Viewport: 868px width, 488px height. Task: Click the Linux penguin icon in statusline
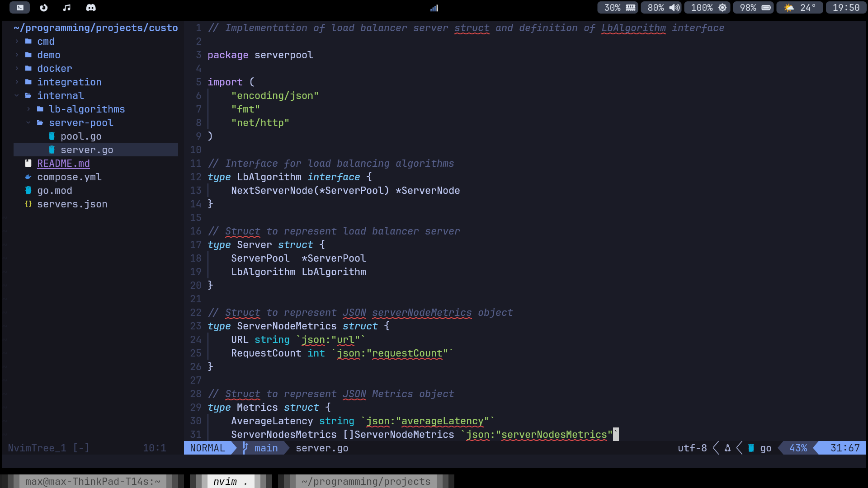tap(727, 448)
